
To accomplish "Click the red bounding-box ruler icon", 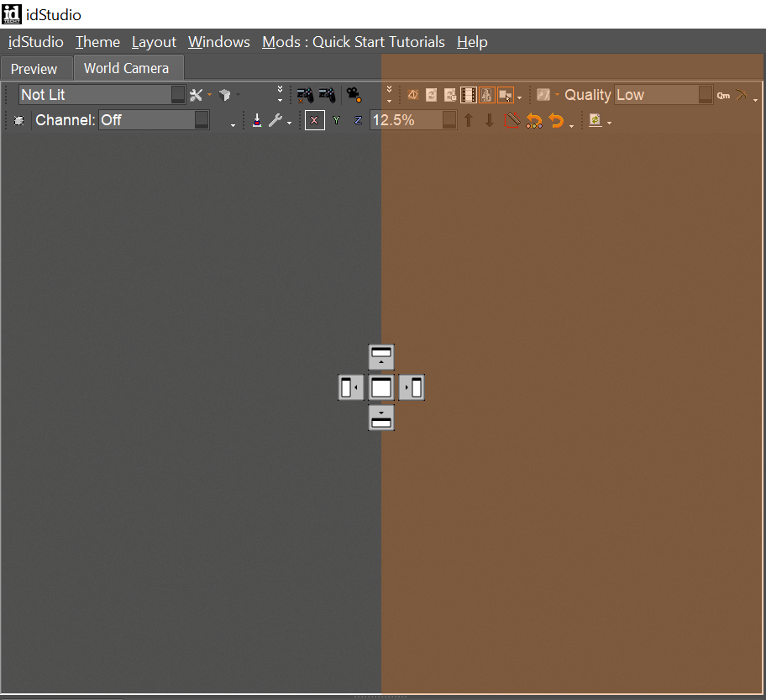I will pos(512,120).
